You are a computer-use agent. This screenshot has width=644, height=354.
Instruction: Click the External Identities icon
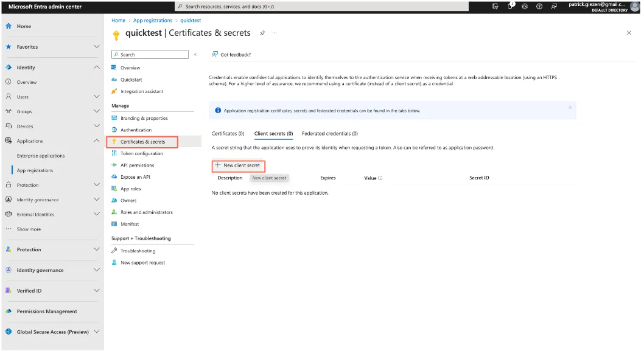pos(9,214)
